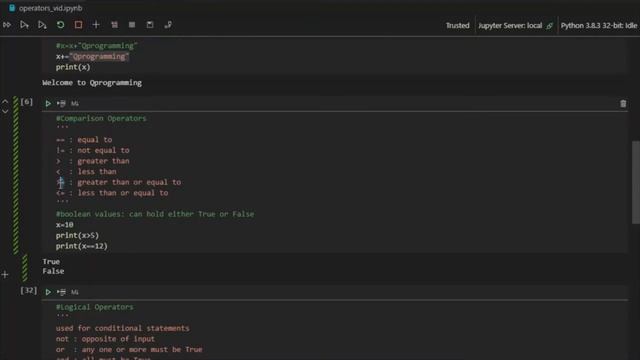Viewport: 640px width, 360px height.
Task: Click the 'print(x)' line in top cell
Action: pyautogui.click(x=73, y=67)
